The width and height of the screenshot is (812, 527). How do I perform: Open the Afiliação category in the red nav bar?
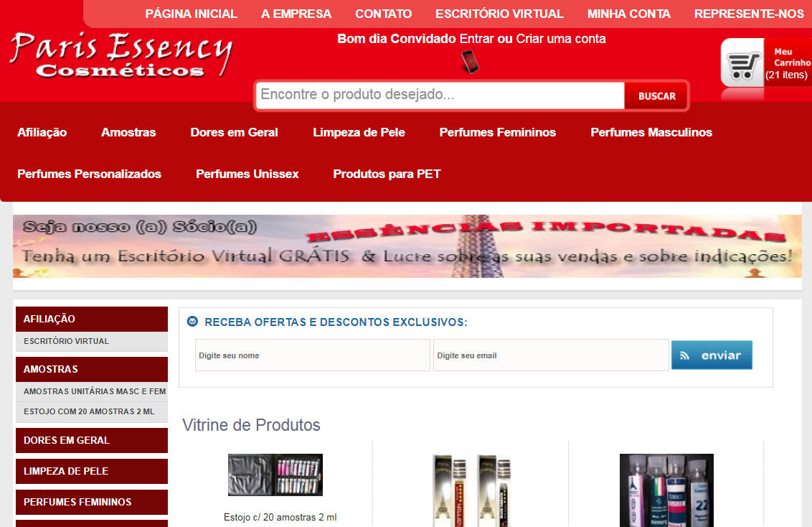point(42,132)
